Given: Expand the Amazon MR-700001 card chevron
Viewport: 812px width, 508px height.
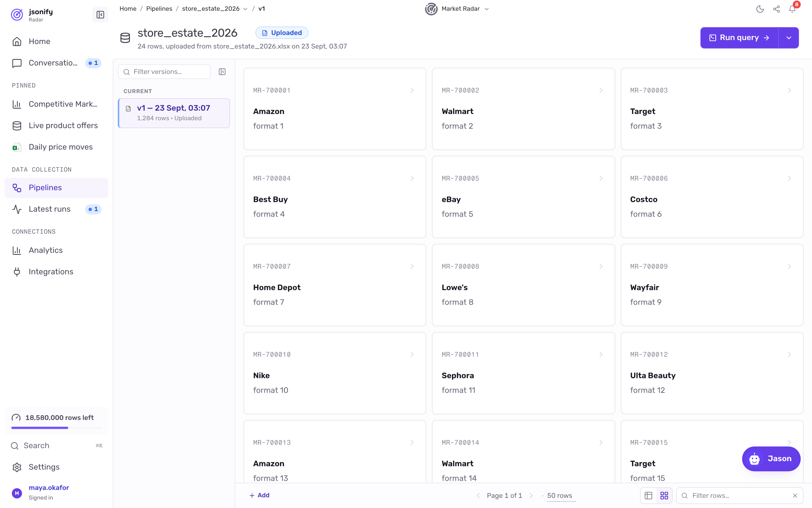Looking at the screenshot, I should pos(412,90).
